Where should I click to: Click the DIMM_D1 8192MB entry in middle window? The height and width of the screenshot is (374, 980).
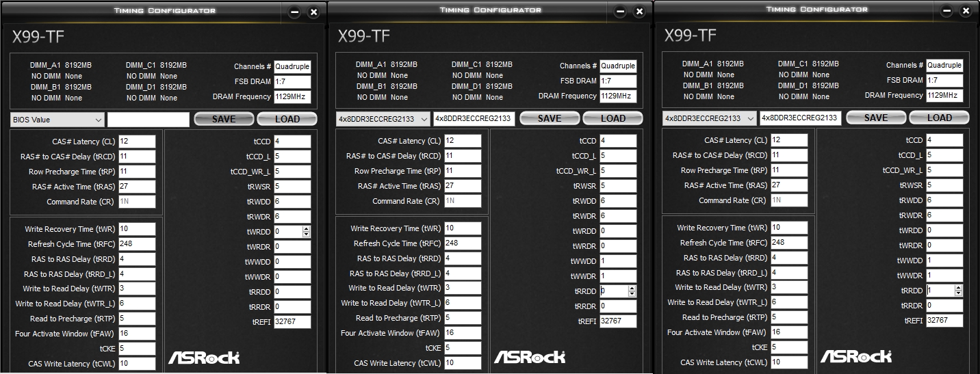pos(482,86)
